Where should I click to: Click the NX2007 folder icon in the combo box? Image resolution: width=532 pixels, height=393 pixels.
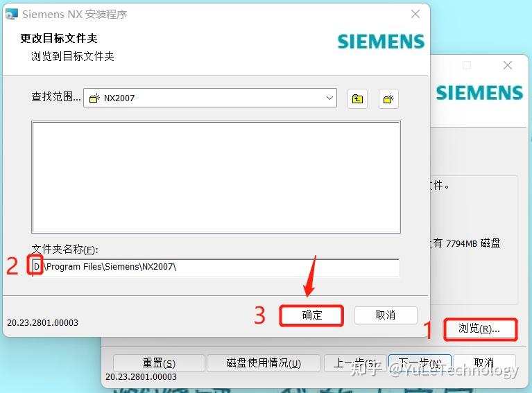point(94,98)
